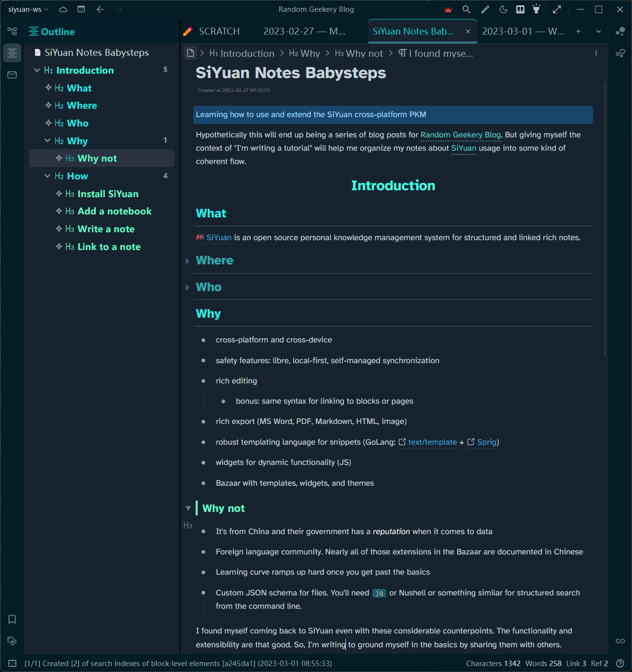Open the siyuan-ws workspace menu
Image resolution: width=632 pixels, height=672 pixels.
tap(29, 9)
